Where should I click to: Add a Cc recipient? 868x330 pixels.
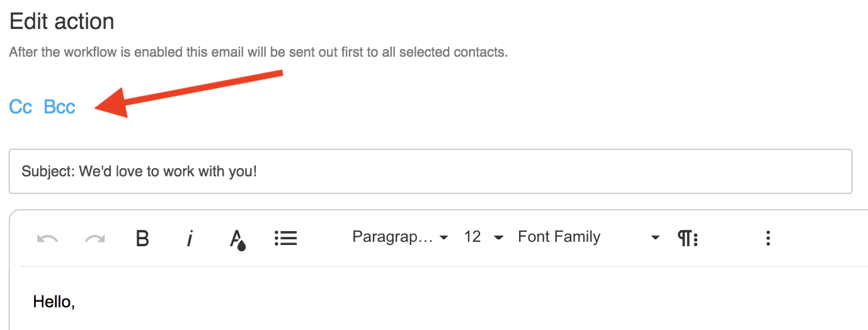pos(20,107)
